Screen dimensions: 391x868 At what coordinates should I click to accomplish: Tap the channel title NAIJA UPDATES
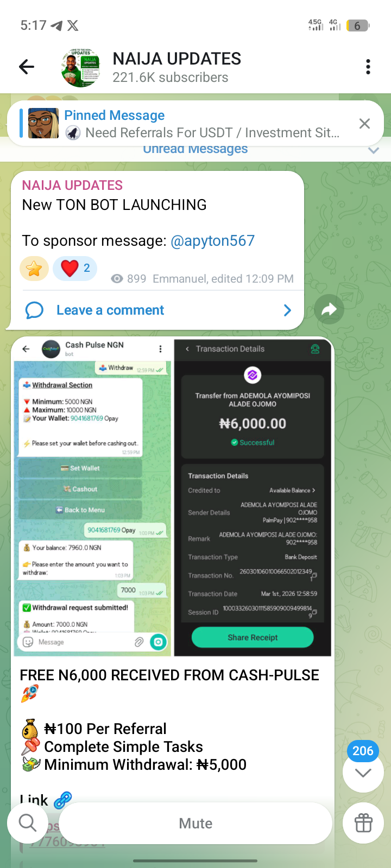(177, 59)
